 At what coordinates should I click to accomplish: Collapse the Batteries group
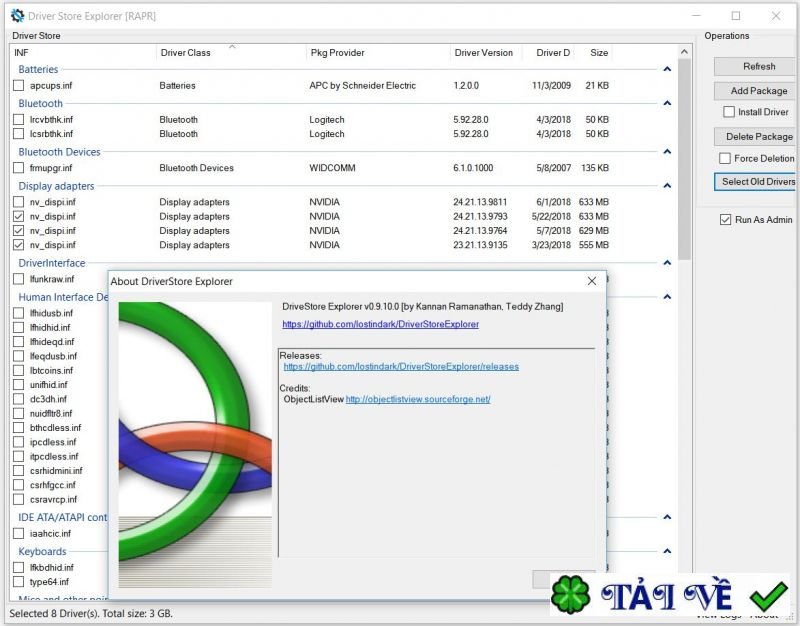coord(667,69)
